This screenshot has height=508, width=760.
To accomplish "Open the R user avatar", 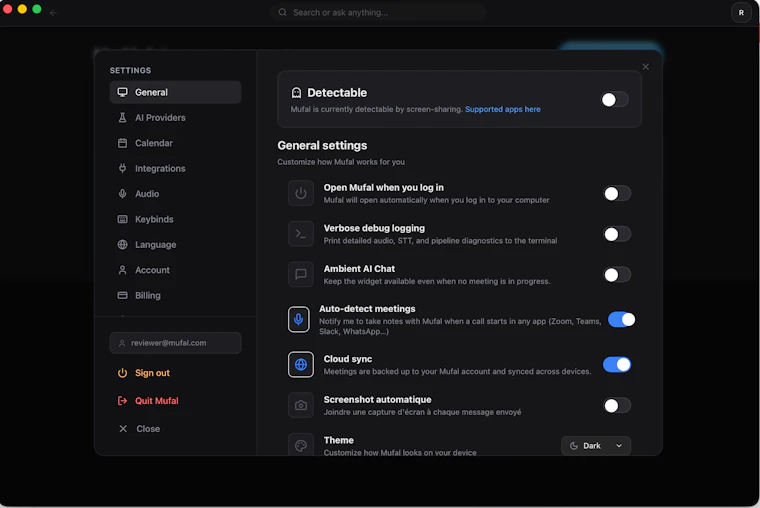I will [741, 13].
